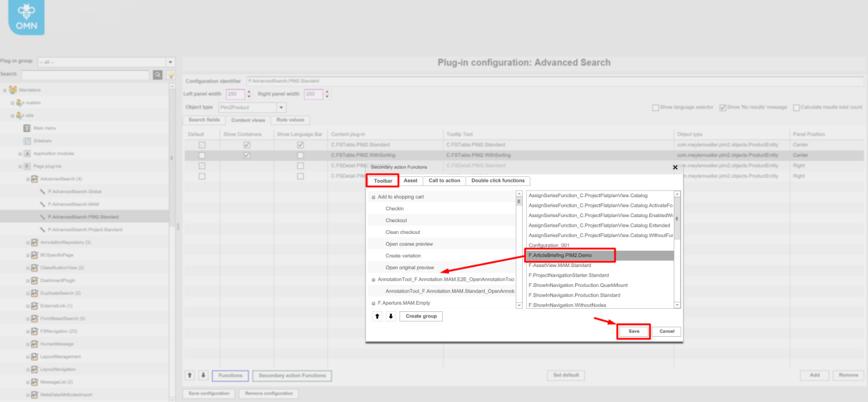The height and width of the screenshot is (402, 868).
Task: Click the Save configuration button
Action: (x=209, y=393)
